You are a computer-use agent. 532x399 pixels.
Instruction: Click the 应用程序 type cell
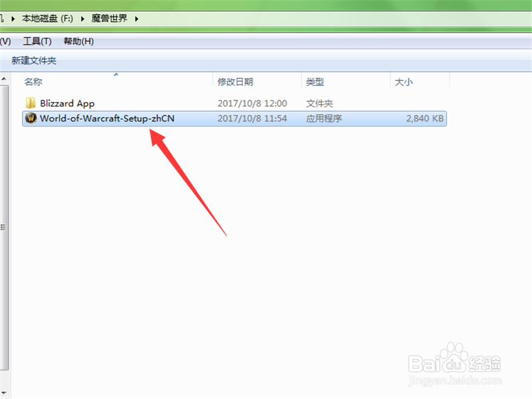(324, 118)
